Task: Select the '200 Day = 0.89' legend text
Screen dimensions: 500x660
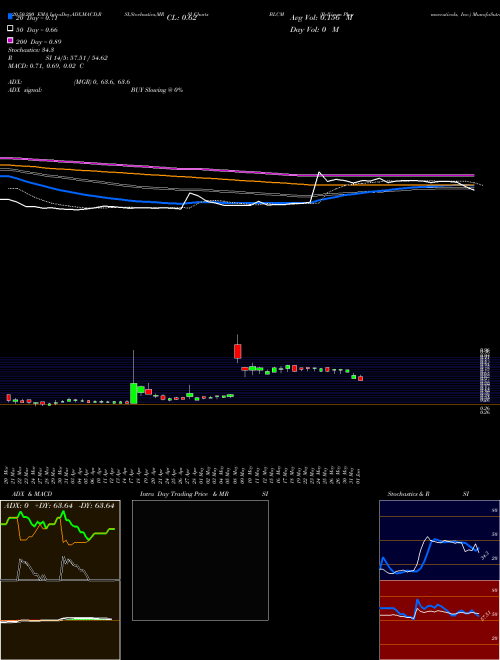Action: pos(39,42)
